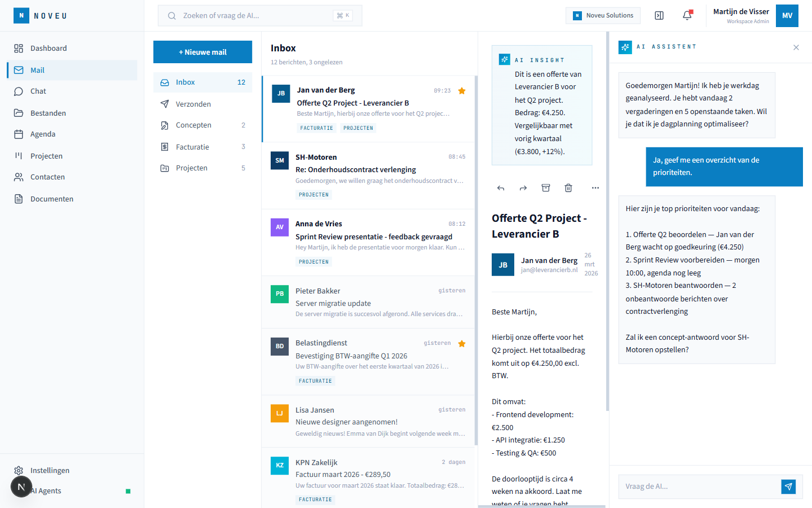812x508 pixels.
Task: Select the Facturatie mail folder
Action: point(192,147)
